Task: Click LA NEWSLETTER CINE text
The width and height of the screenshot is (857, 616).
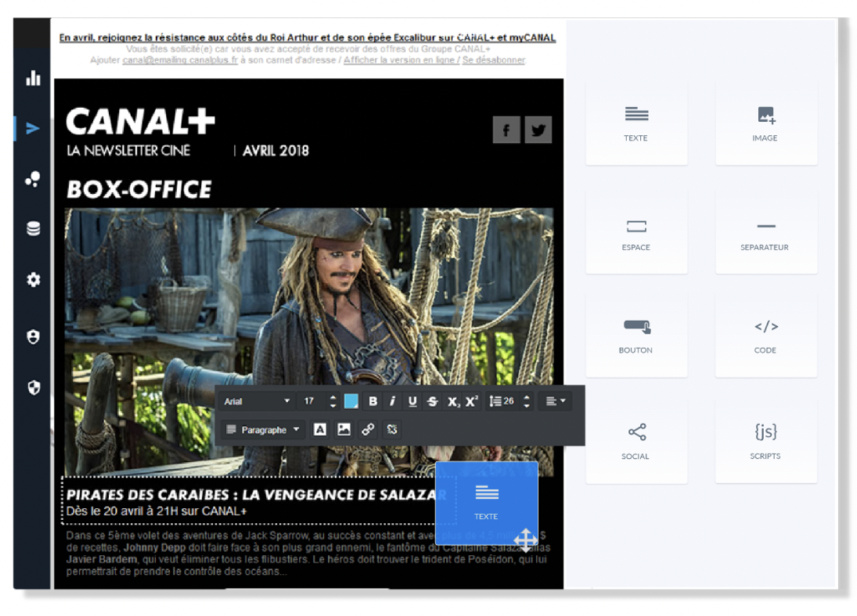Action: [x=128, y=151]
